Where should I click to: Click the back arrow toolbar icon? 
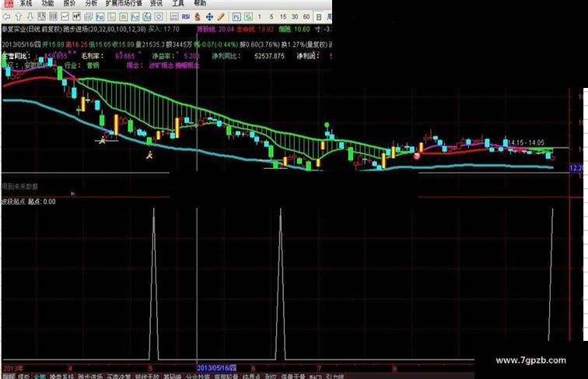(6, 16)
